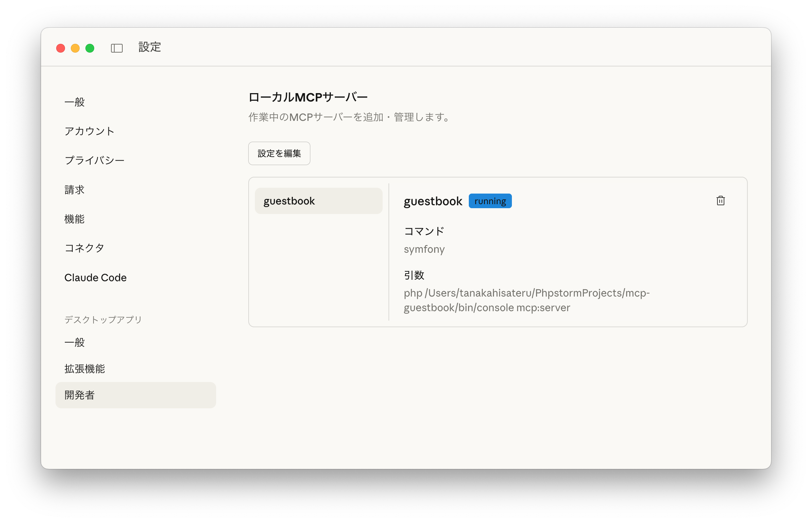Open the 拡張機能 extensions page
Screen dimensions: 812x523
click(85, 369)
